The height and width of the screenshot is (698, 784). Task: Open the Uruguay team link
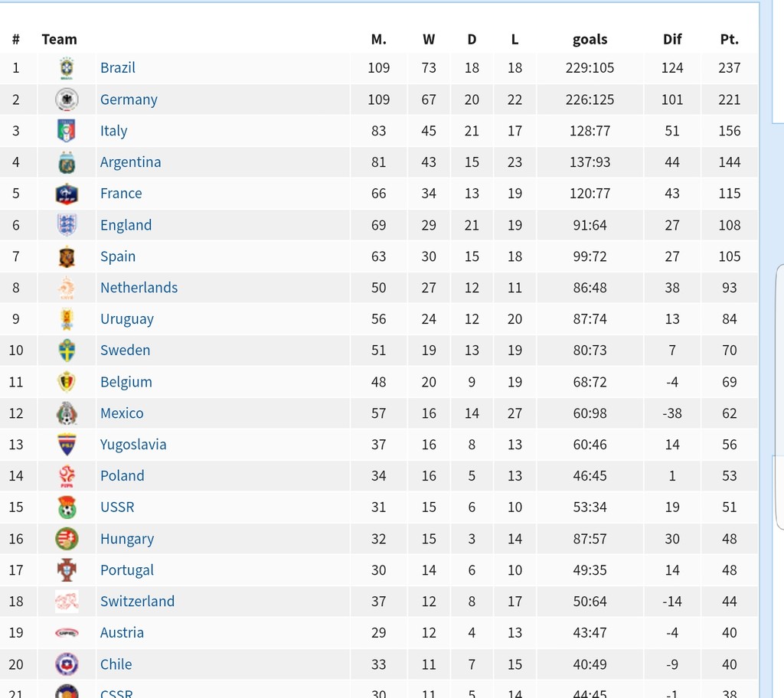point(126,319)
